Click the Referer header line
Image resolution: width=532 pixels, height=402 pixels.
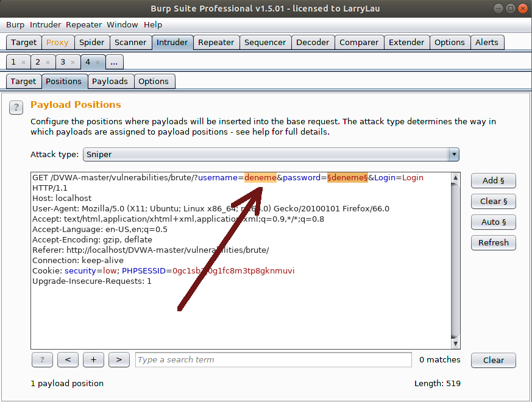tap(151, 250)
